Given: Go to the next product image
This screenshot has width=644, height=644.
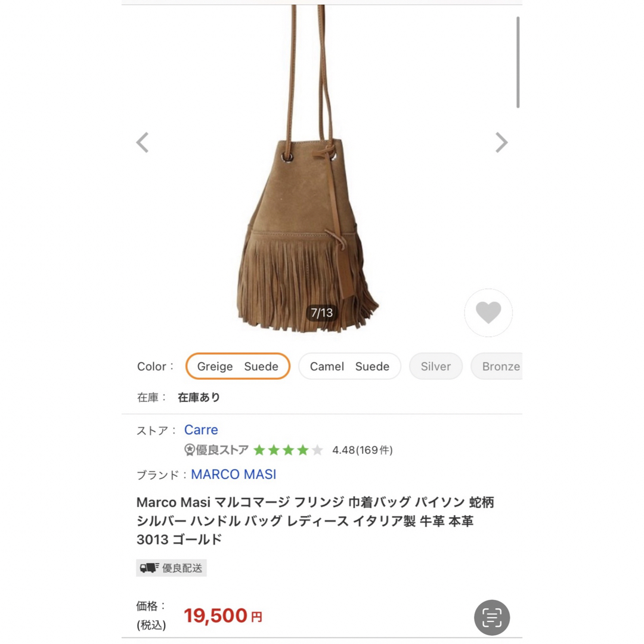Looking at the screenshot, I should [x=501, y=143].
